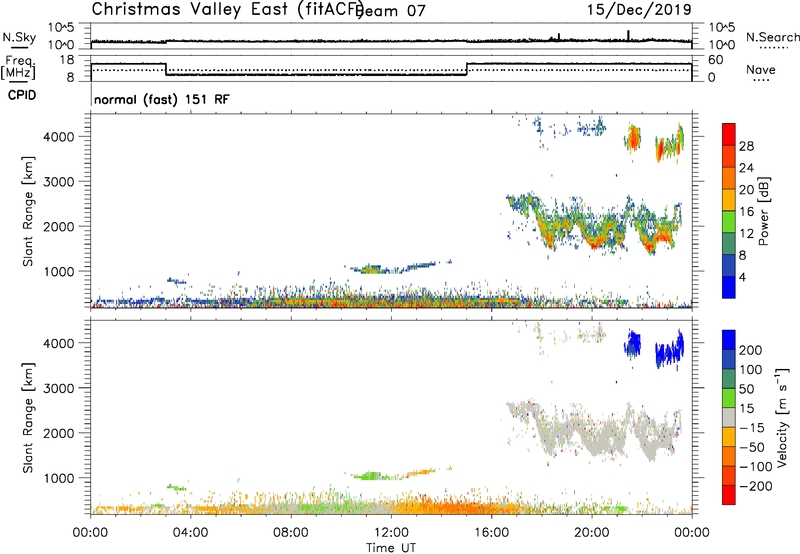Click the blue segment of Power color bar
800x554 pixels.
pyautogui.click(x=729, y=287)
